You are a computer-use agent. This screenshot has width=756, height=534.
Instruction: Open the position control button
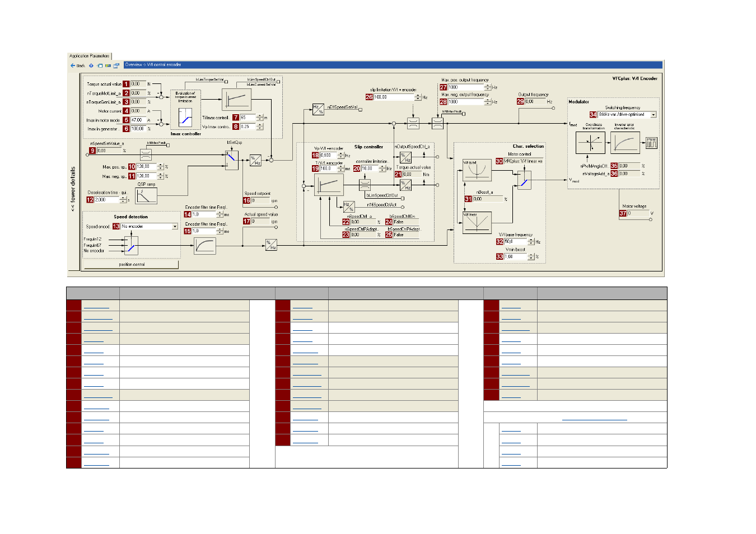(x=132, y=264)
